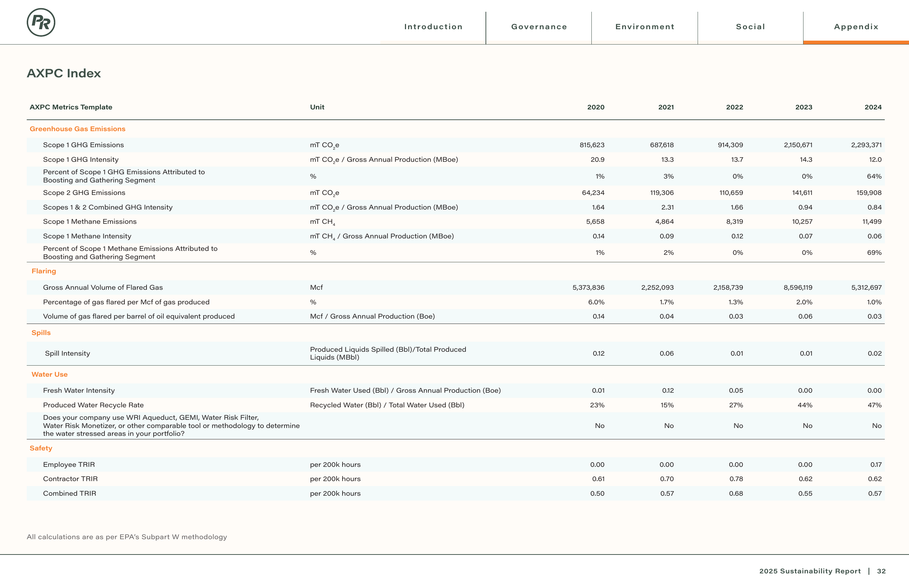Go to the Environment tab
The width and height of the screenshot is (909, 588).
pyautogui.click(x=645, y=27)
